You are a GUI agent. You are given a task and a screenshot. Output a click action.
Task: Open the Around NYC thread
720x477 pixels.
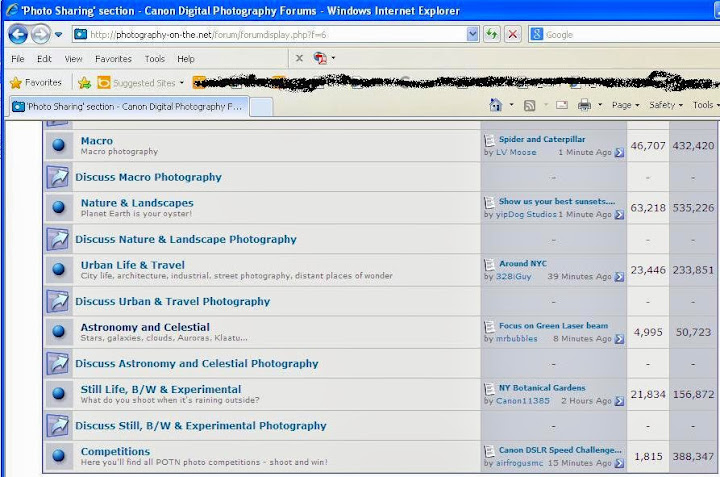click(523, 264)
